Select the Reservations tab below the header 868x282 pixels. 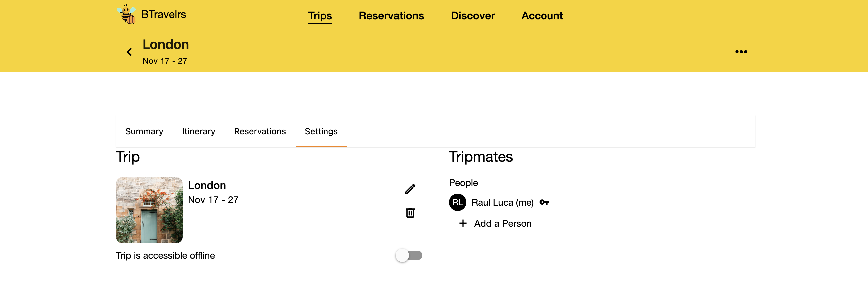pos(260,131)
